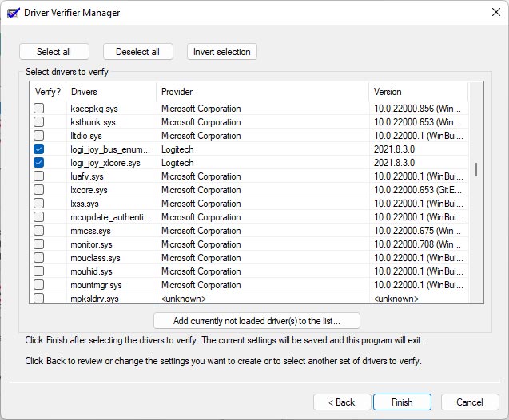Click the driver list scrollbar thumb
The image size is (509, 420).
point(476,169)
